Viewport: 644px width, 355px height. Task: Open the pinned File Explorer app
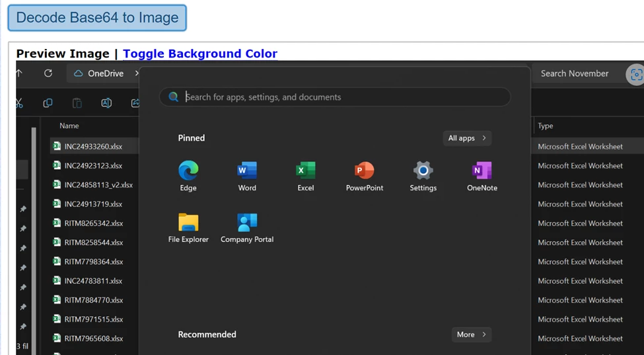click(x=188, y=227)
